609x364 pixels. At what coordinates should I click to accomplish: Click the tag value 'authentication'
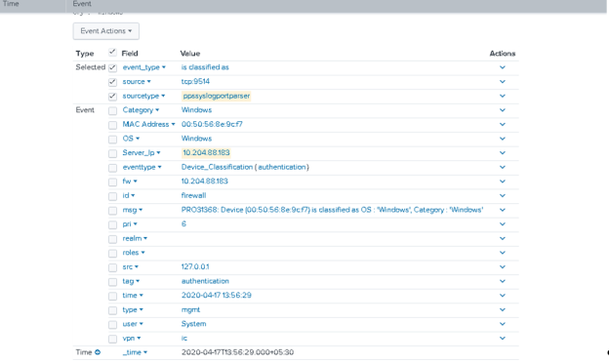205,281
